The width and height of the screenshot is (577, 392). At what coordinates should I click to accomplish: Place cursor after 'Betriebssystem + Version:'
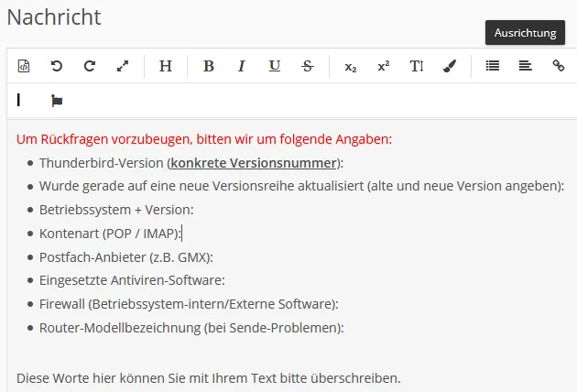[x=194, y=210]
